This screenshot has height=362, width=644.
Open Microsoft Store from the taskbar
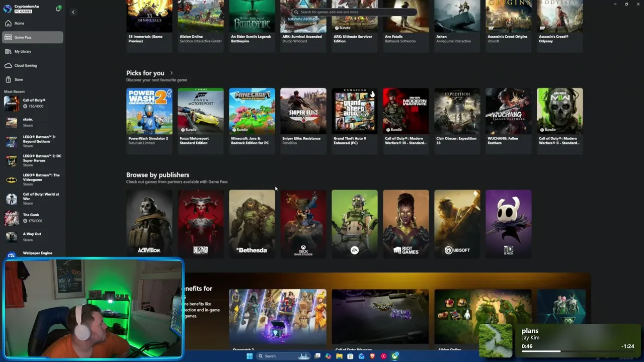tap(350, 356)
